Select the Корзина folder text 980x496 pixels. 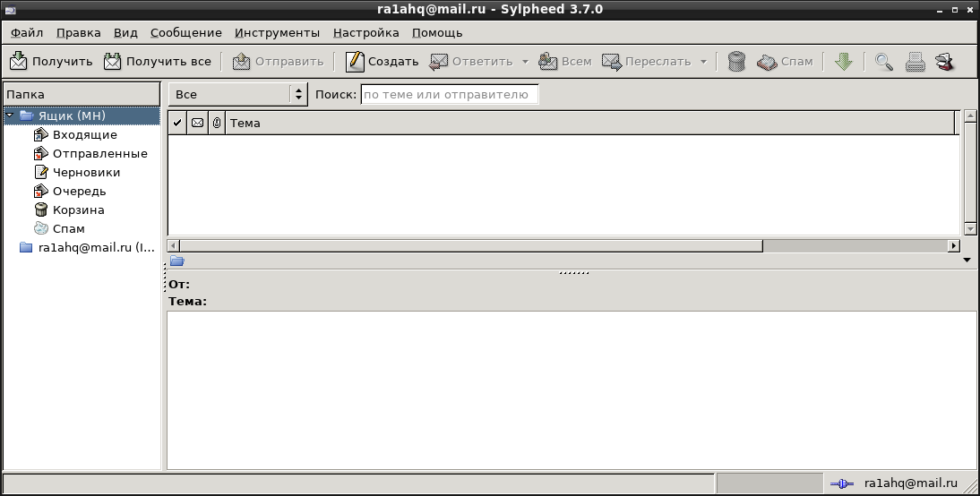pyautogui.click(x=78, y=210)
